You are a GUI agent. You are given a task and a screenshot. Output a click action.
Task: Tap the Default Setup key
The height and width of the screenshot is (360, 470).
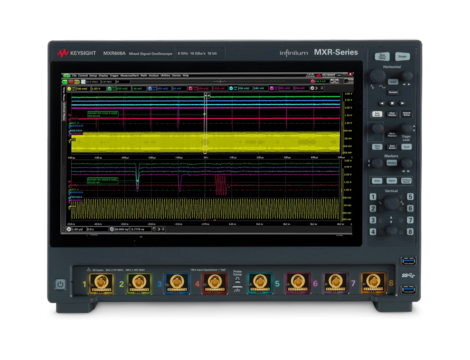pyautogui.click(x=406, y=114)
